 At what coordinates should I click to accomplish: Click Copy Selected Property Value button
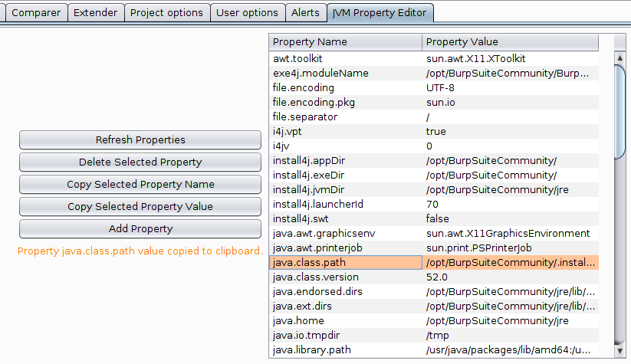coord(140,206)
